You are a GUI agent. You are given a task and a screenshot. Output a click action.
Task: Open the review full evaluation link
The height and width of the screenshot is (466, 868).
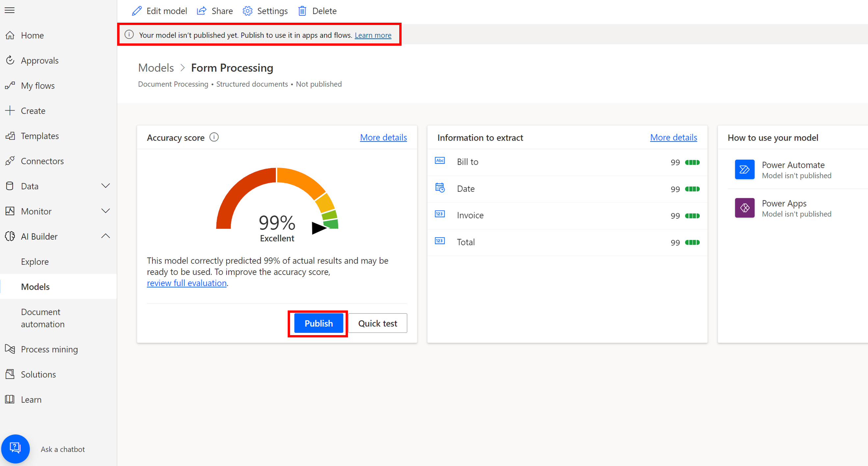point(187,283)
